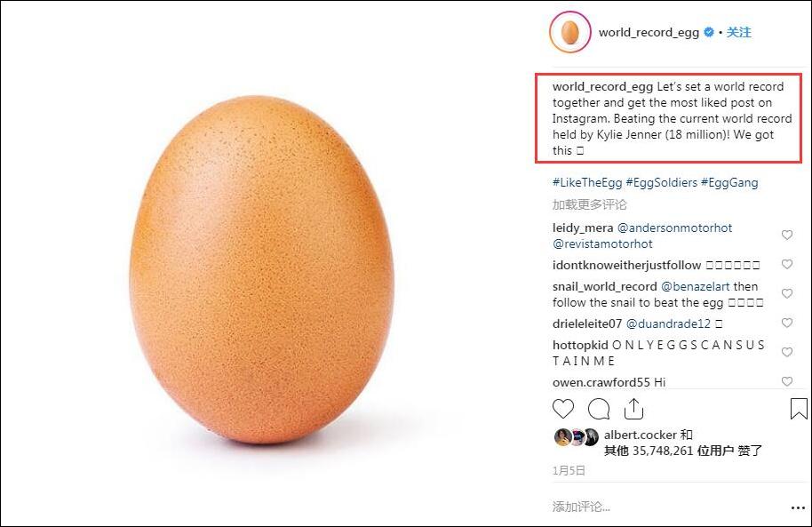
Task: Open the #EggSoldiers hashtag
Action: [661, 183]
